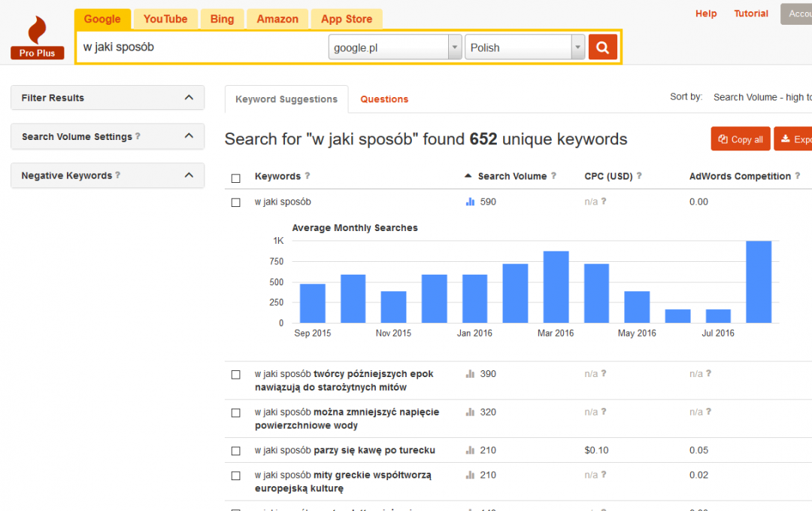
Task: Select checkbox for parzy się kawę po turecku
Action: tap(236, 451)
